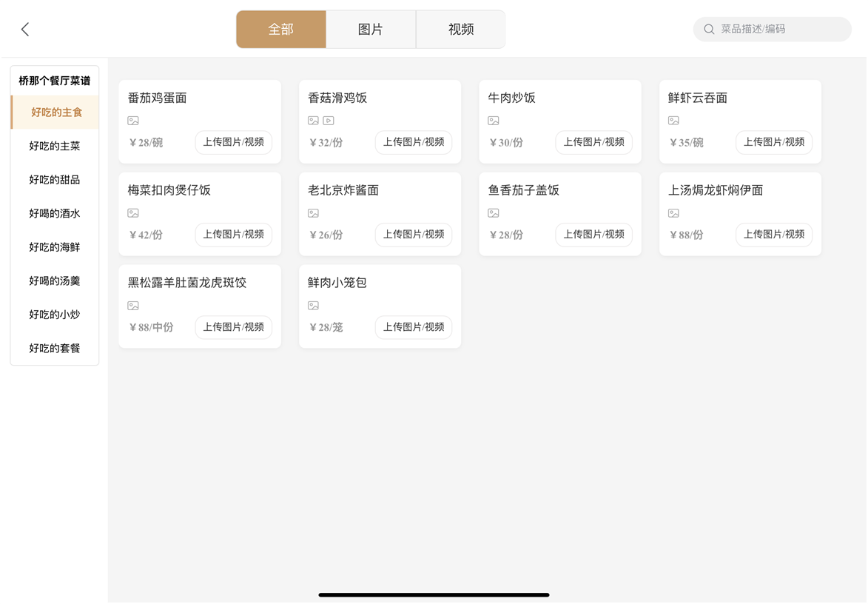The height and width of the screenshot is (604, 868).
Task: Select the 全部 tab
Action: pos(281,30)
